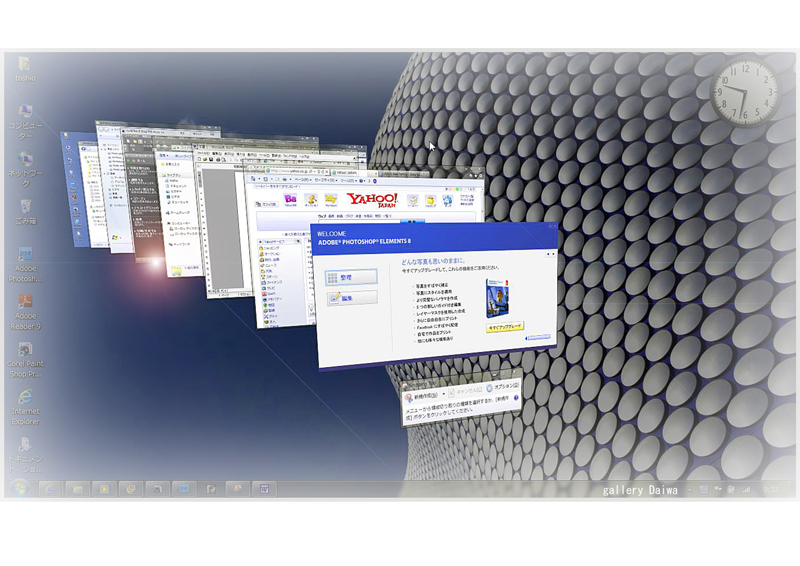Show hidden tray icons arrow

tap(689, 489)
